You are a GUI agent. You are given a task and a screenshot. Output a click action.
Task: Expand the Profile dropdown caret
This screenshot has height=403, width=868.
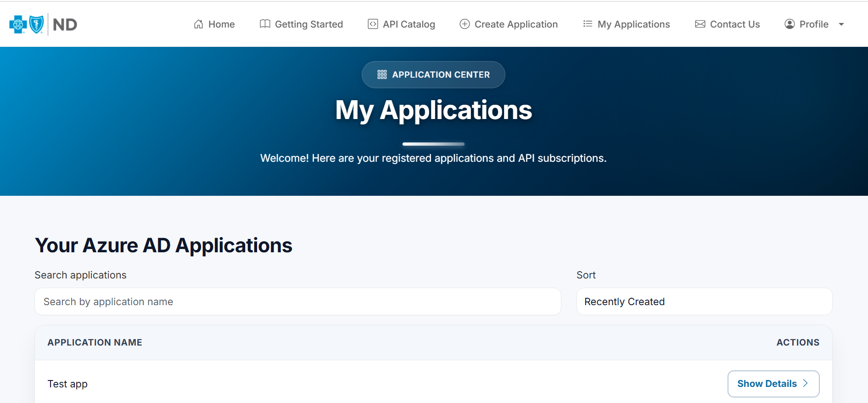[841, 24]
